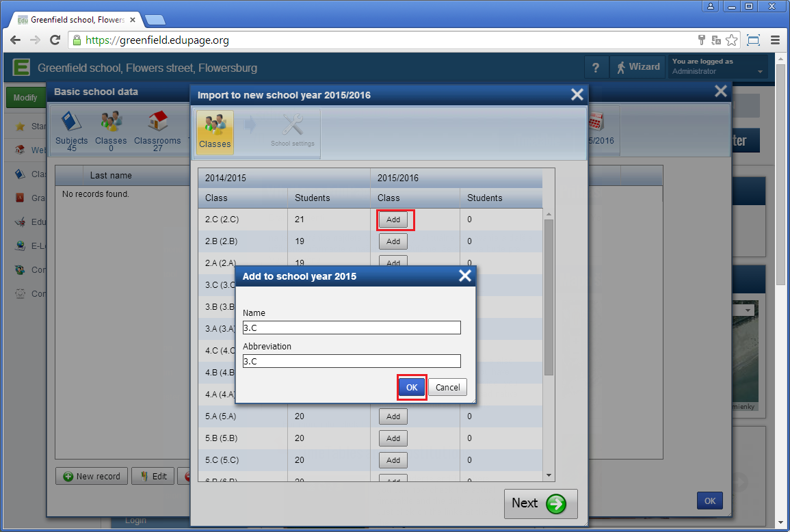The image size is (790, 532).
Task: Click the browser forward arrow
Action: [x=35, y=40]
